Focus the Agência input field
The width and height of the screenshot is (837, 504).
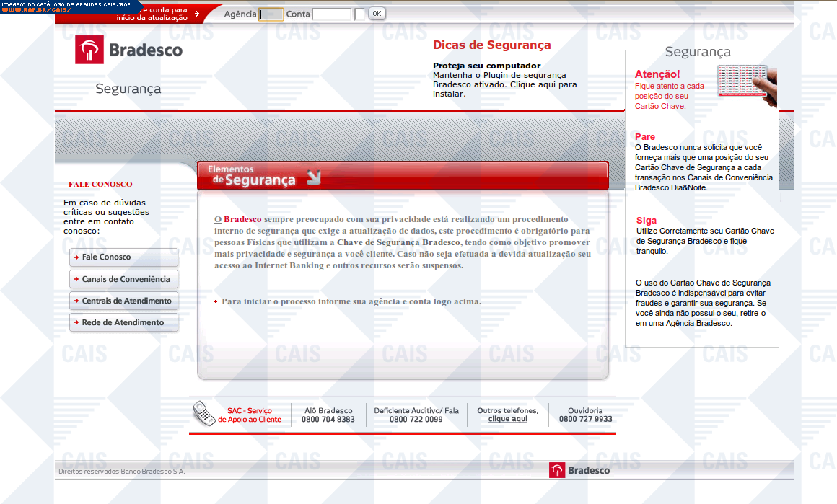pos(271,14)
